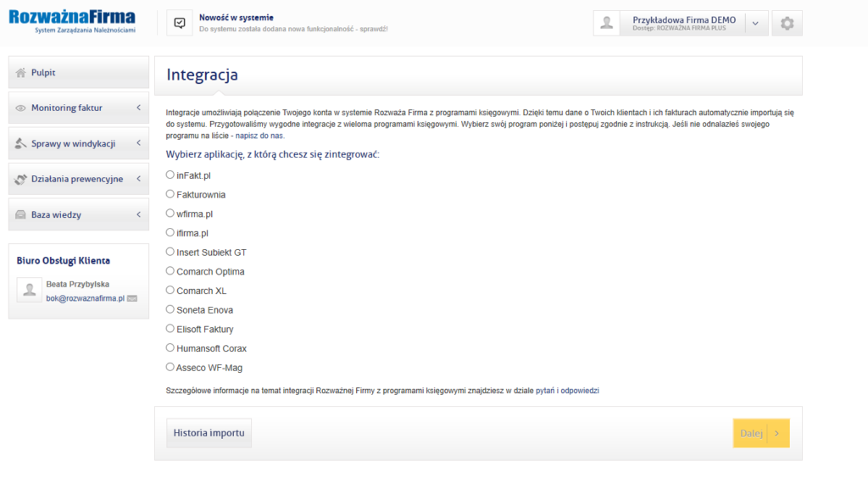Click the envelope icon next to the email address
Viewport: 868px width, 483px height.
coord(131,299)
